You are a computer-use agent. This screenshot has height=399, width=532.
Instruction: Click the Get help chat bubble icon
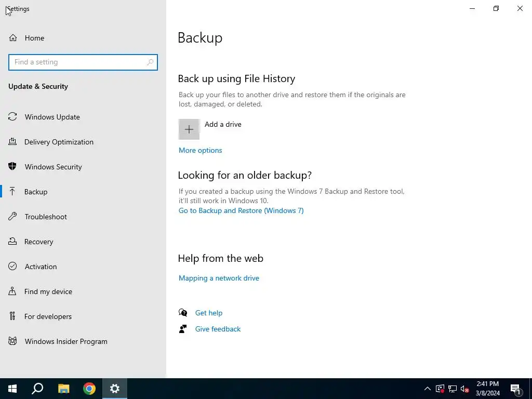point(183,312)
